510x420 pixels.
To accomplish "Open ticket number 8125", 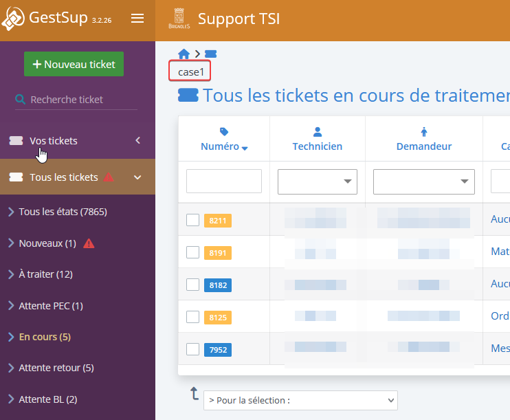I will tap(218, 318).
